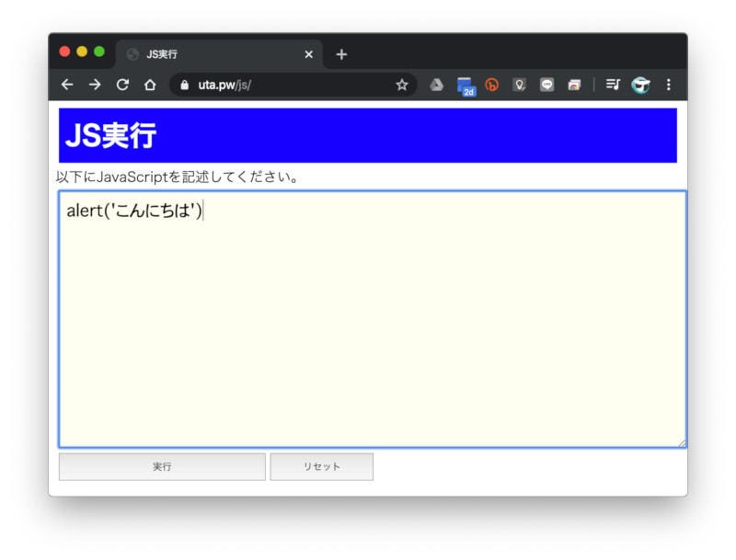Click the browser back arrow

tap(66, 85)
